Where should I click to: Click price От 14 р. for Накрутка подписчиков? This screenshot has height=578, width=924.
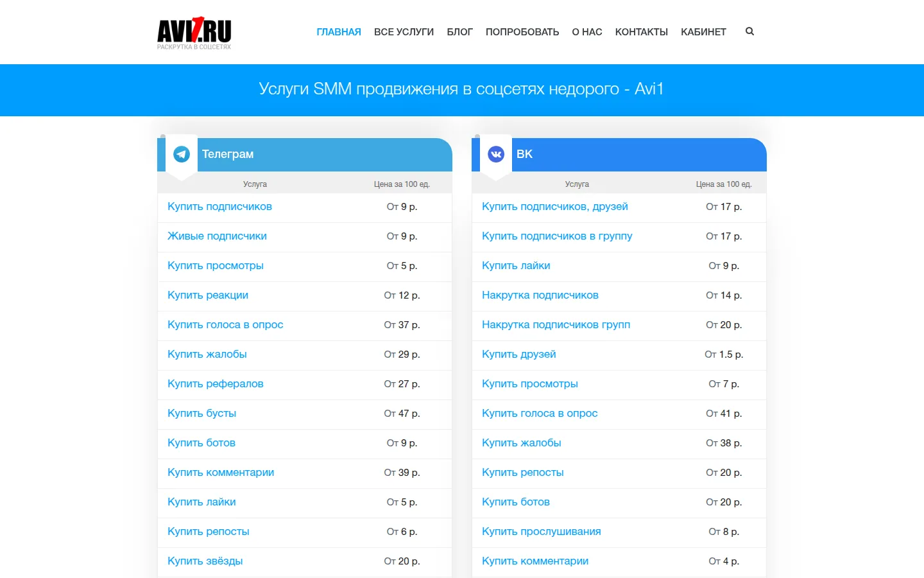724,295
